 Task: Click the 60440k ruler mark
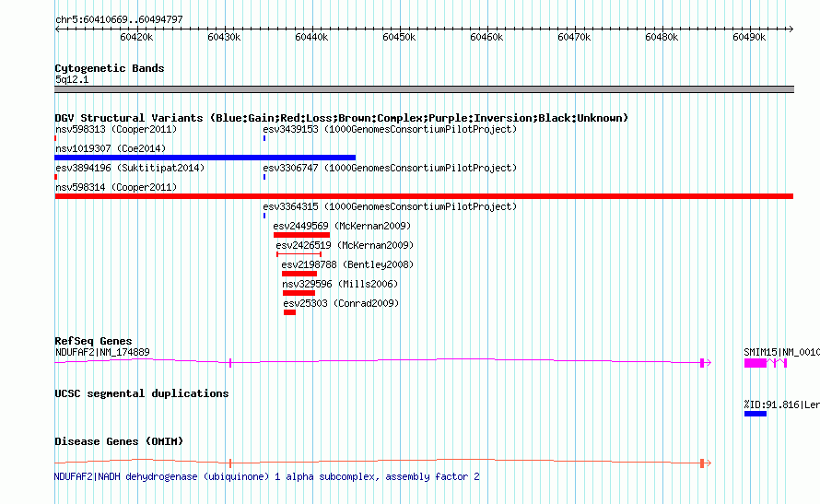click(311, 37)
